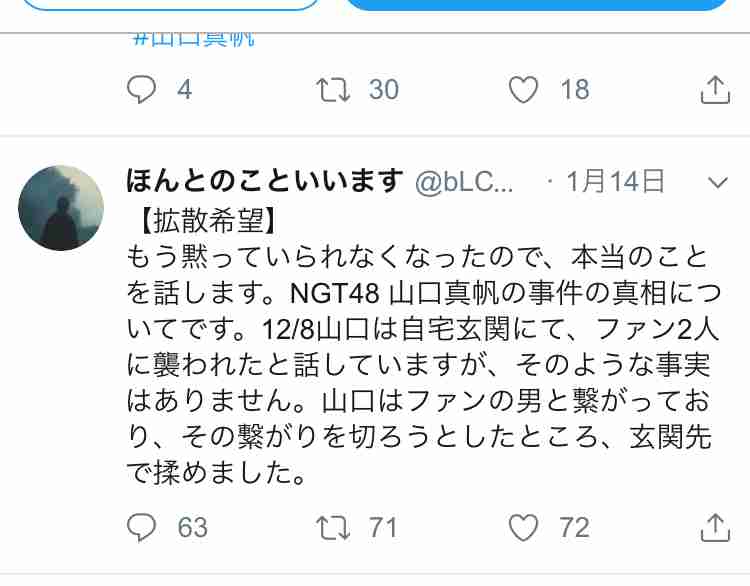The image size is (750, 586).
Task: View the 71 retweets count
Action: [x=383, y=528]
